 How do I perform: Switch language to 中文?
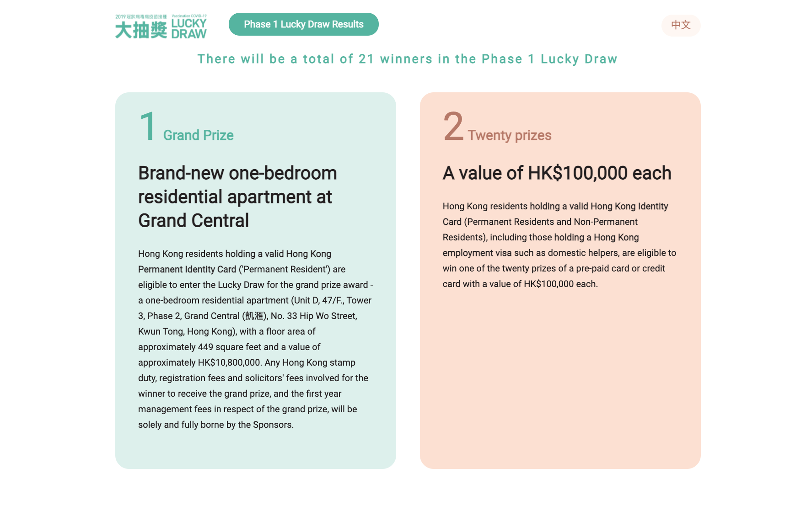[x=681, y=25]
